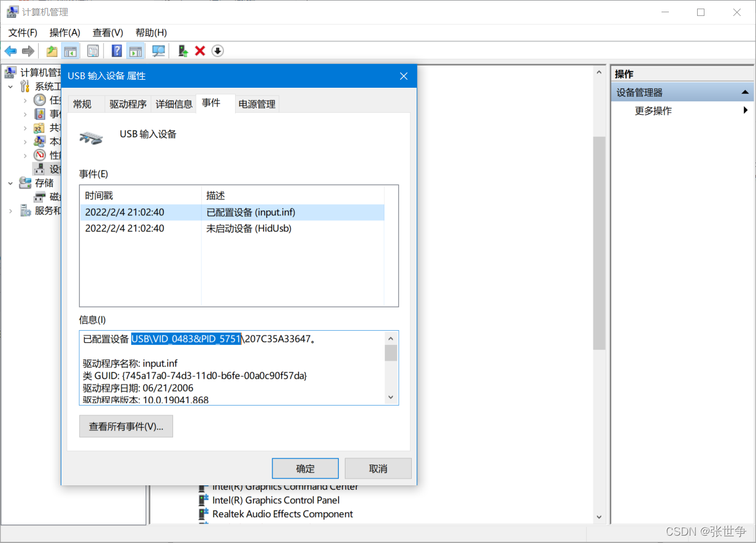Viewport: 756px width, 543px height.
Task: Open the 帮助(H) menu
Action: tap(151, 33)
